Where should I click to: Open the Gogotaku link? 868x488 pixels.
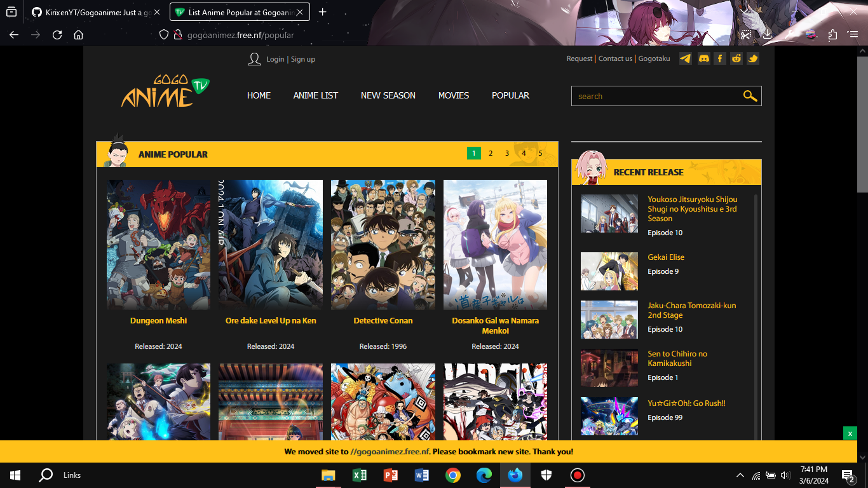point(654,58)
